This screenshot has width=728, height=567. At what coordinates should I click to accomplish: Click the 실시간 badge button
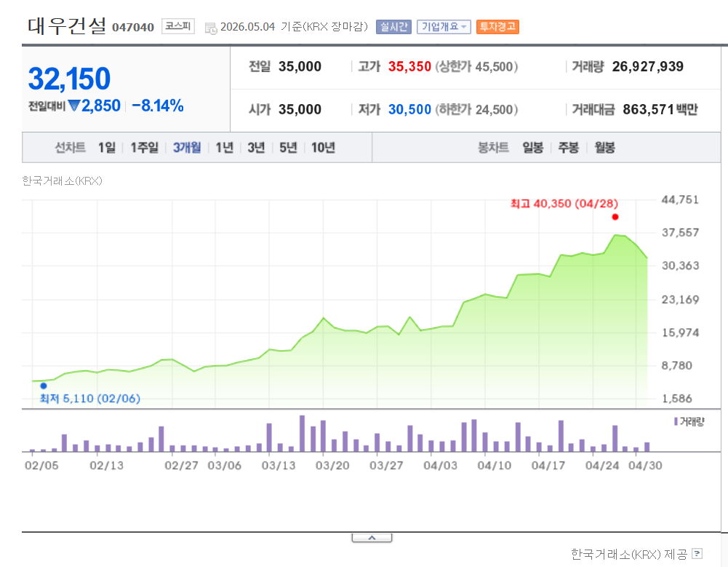(x=393, y=27)
